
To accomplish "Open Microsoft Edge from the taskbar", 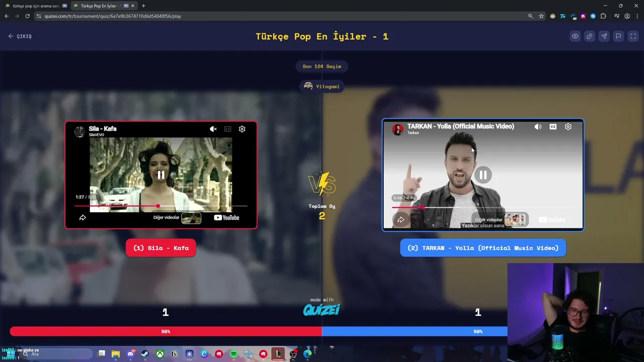I will point(307,354).
